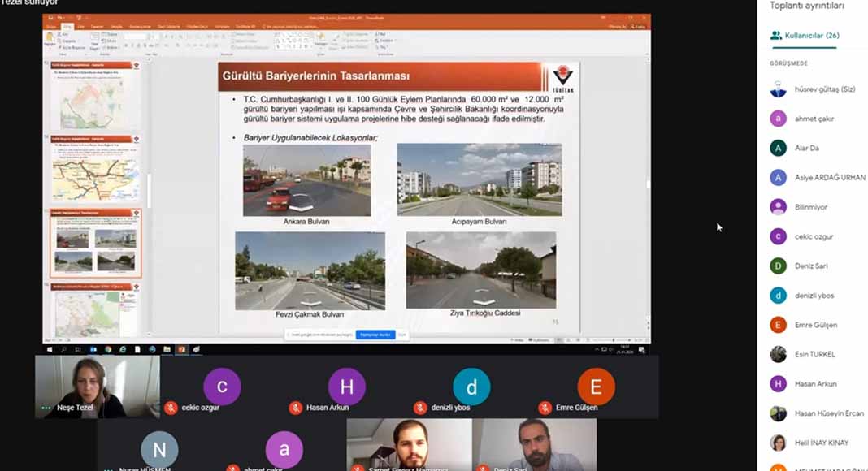
Task: Click the cekic ozgur participant avatar
Action: tap(222, 387)
